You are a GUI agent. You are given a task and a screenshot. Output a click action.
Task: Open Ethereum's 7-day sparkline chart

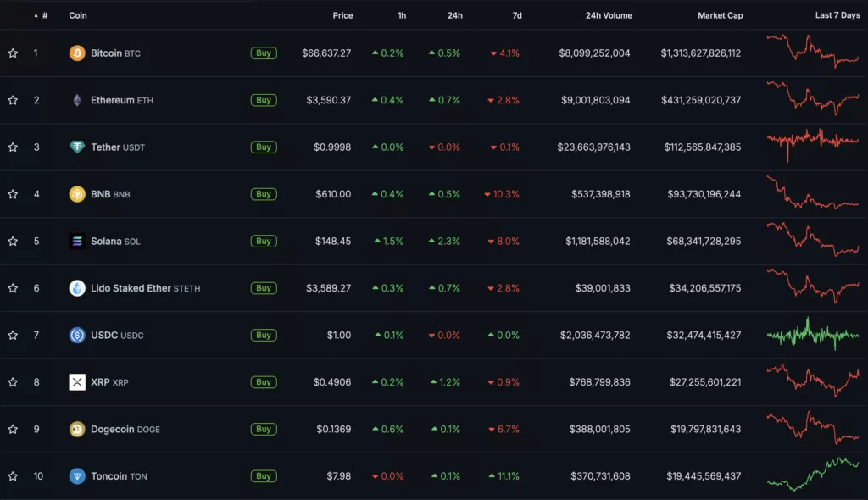pos(813,98)
